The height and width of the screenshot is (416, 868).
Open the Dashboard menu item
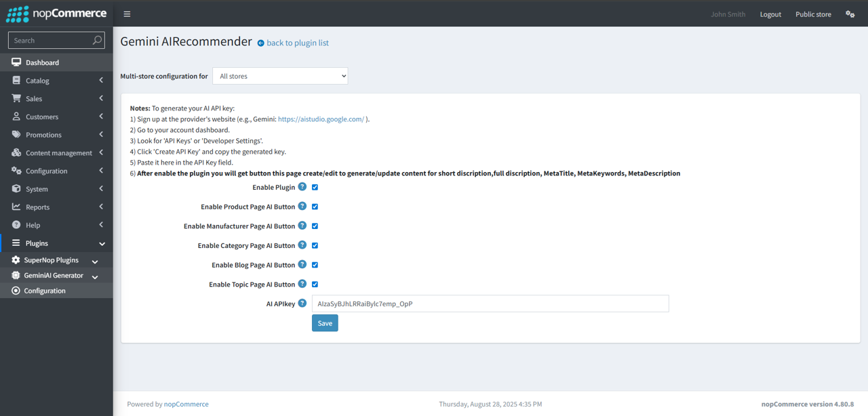click(x=56, y=62)
